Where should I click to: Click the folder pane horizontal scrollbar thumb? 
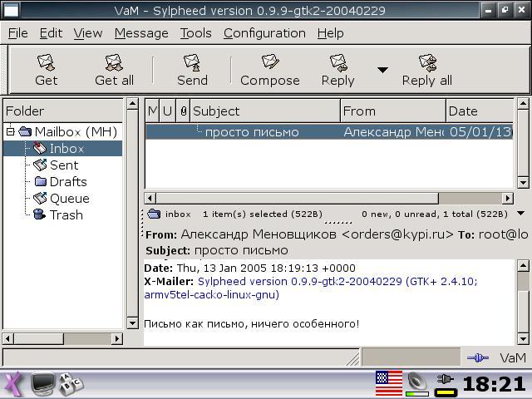coord(39,338)
